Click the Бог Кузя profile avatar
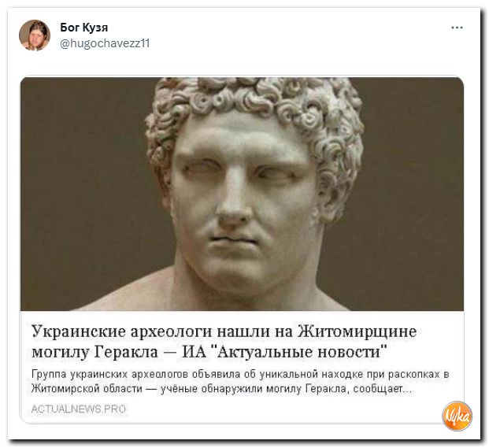Screen dimensions: 489x448 tap(35, 35)
